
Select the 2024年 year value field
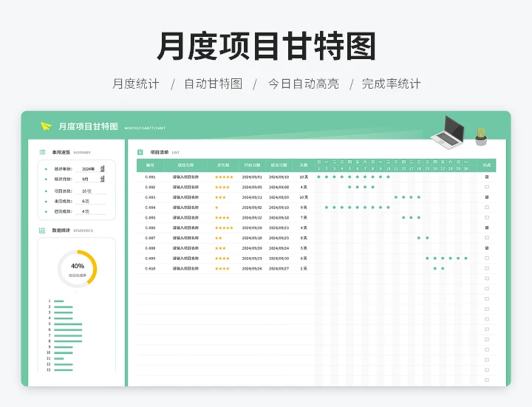tap(88, 169)
